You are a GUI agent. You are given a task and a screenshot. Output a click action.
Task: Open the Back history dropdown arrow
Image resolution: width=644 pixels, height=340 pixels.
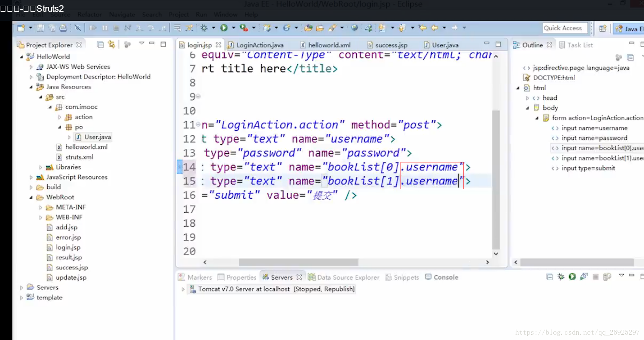point(444,28)
